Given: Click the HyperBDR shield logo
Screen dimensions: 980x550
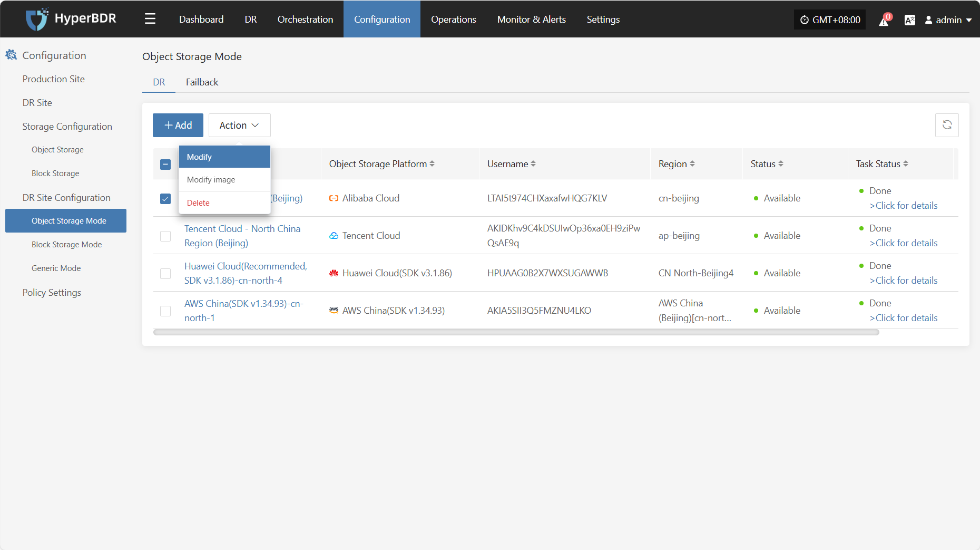Looking at the screenshot, I should (x=37, y=19).
